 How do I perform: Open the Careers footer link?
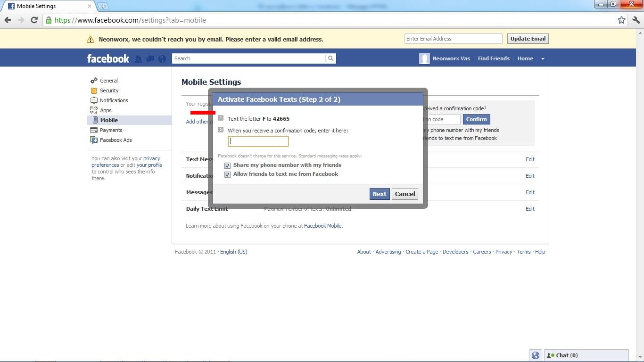[482, 252]
